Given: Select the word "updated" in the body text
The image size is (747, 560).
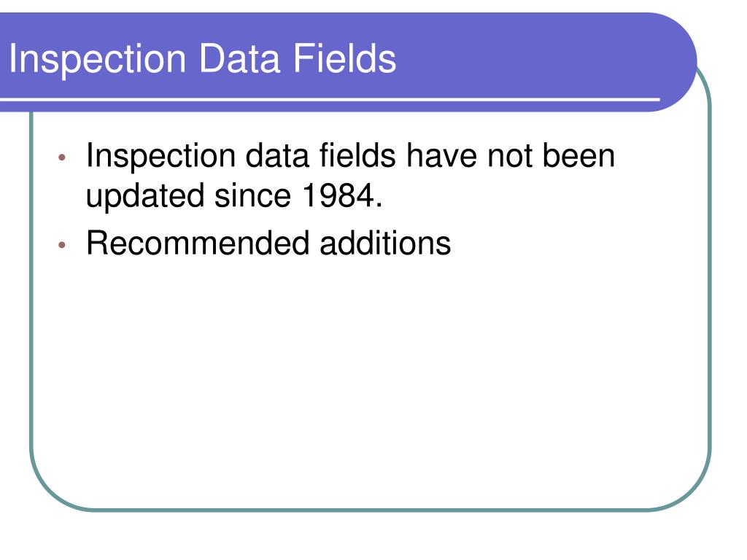Looking at the screenshot, I should [145, 197].
